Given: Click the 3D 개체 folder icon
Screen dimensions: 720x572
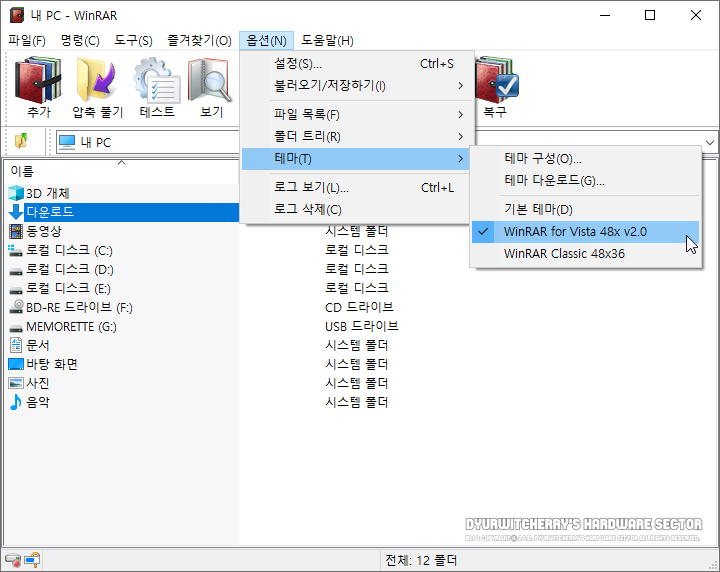Looking at the screenshot, I should pyautogui.click(x=16, y=193).
